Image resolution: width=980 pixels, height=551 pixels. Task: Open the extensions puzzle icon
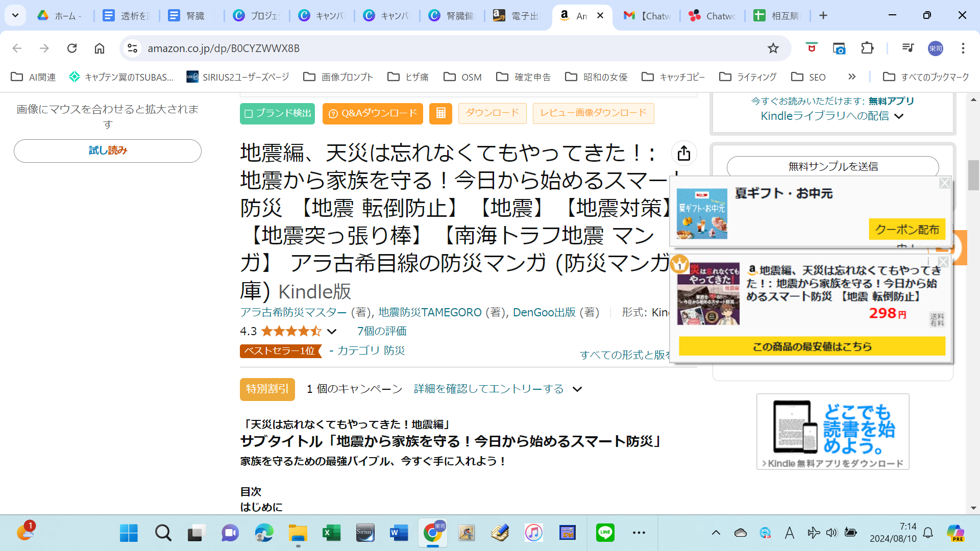tap(867, 48)
